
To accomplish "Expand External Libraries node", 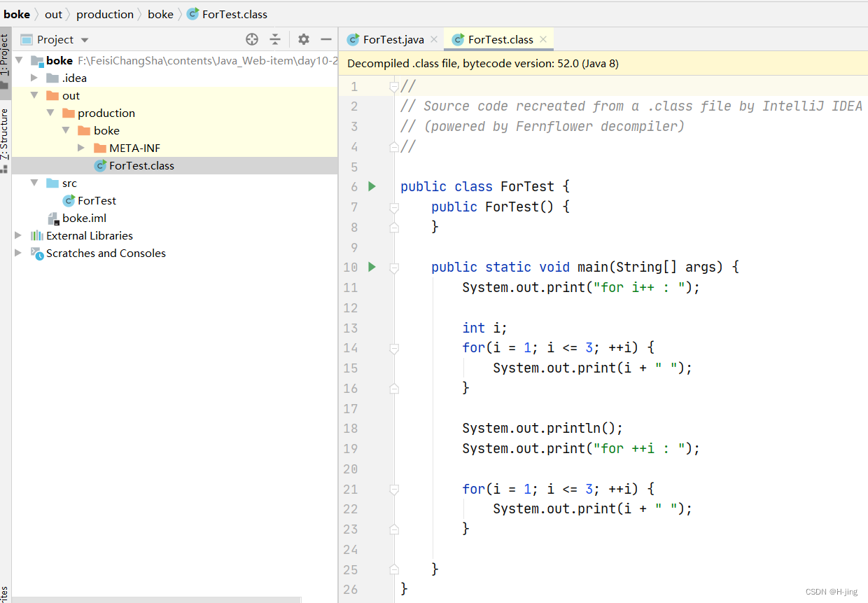I will pos(19,235).
